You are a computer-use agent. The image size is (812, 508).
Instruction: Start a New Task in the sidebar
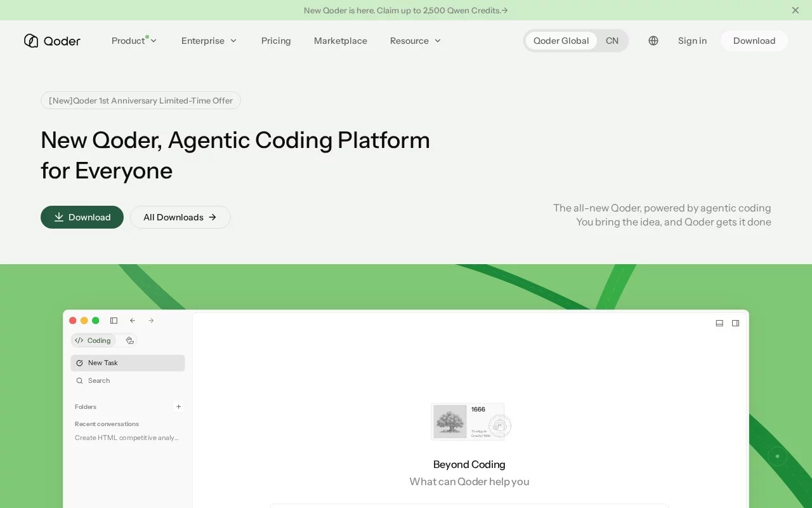point(128,363)
